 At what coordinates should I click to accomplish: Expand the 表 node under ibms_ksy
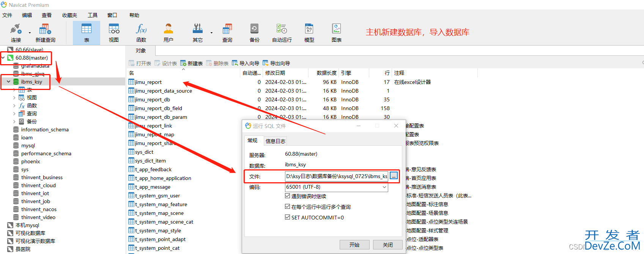point(14,90)
